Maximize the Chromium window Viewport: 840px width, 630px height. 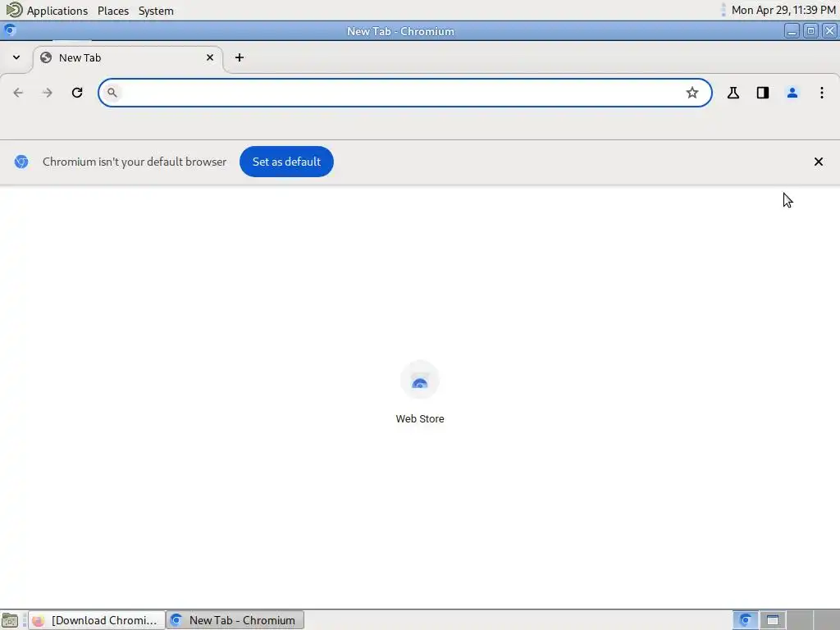point(810,31)
